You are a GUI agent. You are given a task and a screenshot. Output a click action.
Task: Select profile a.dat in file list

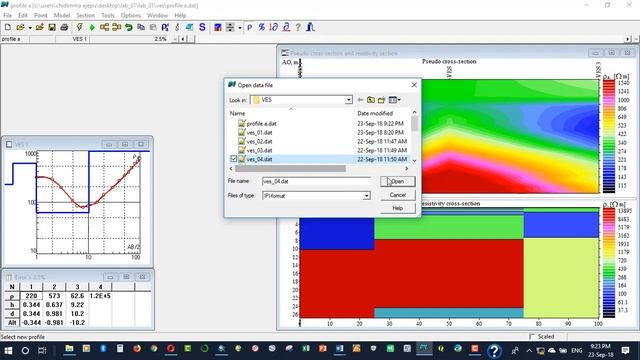coord(261,123)
